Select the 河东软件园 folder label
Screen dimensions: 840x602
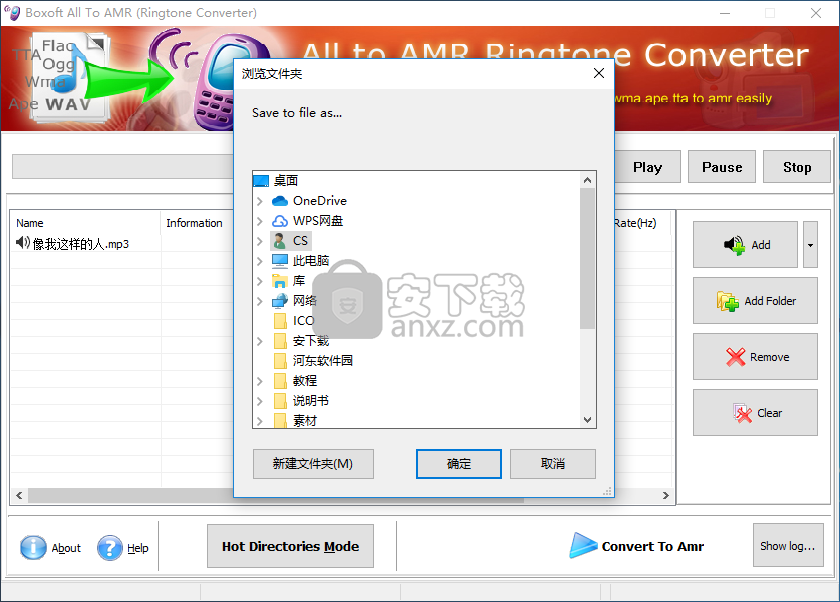click(x=322, y=361)
